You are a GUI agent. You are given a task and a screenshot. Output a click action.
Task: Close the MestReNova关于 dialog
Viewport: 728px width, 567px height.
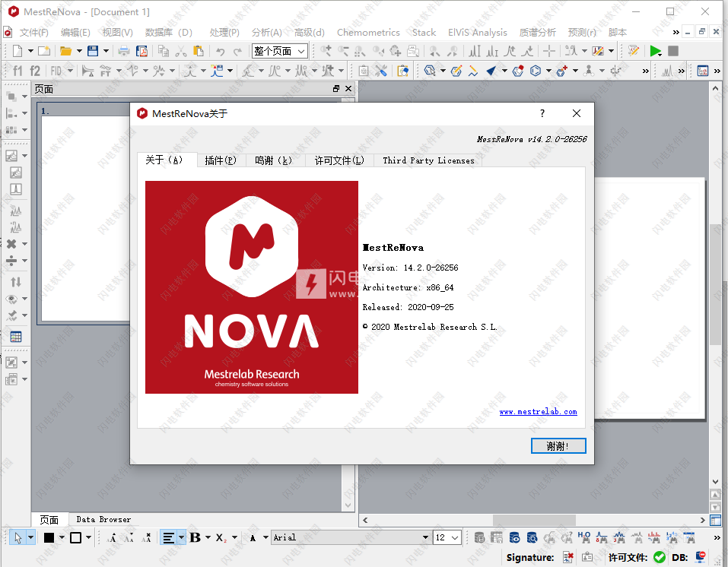tap(577, 114)
